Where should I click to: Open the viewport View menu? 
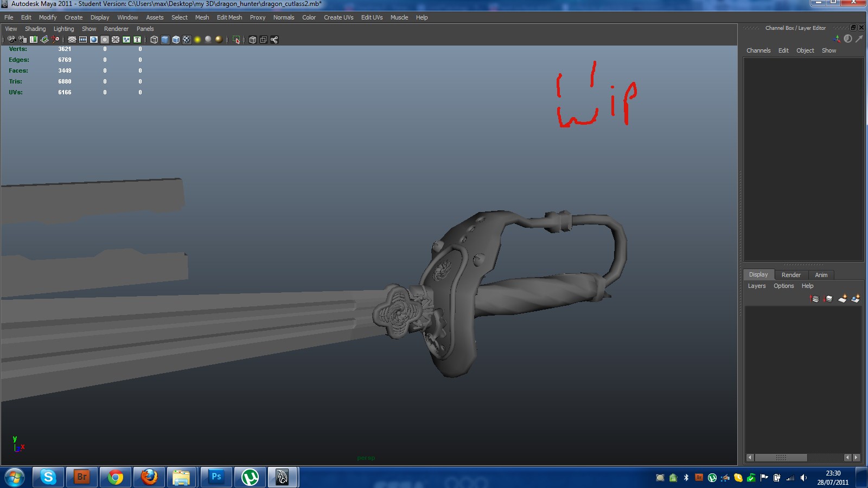click(x=11, y=29)
